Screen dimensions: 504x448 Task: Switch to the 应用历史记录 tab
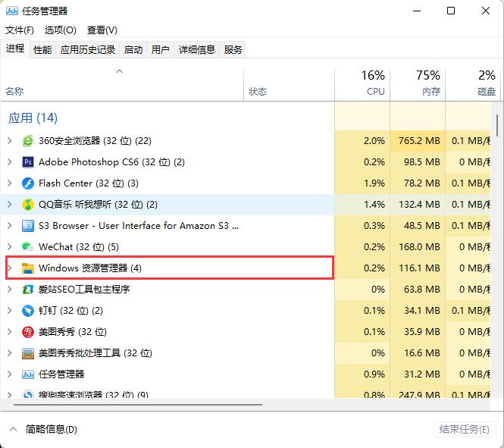point(87,49)
